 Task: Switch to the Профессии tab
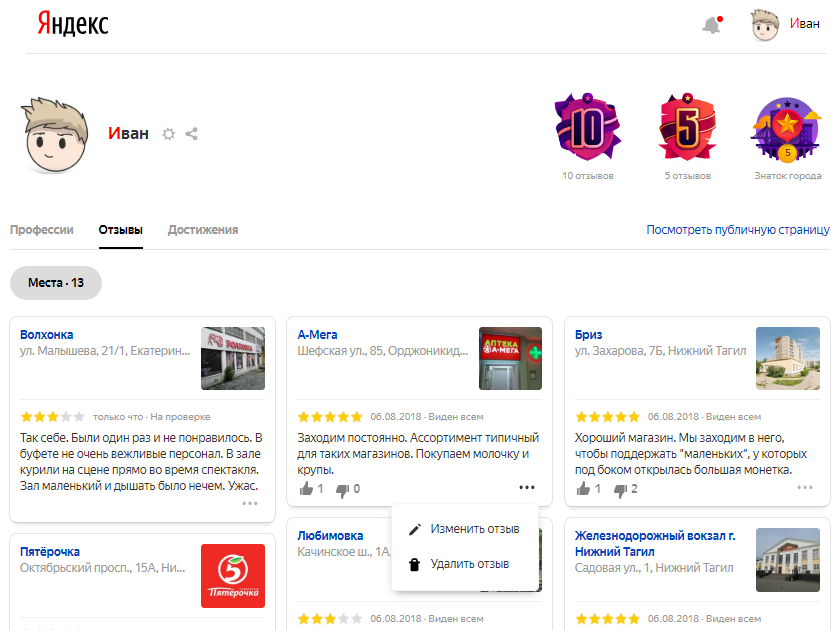click(x=42, y=230)
